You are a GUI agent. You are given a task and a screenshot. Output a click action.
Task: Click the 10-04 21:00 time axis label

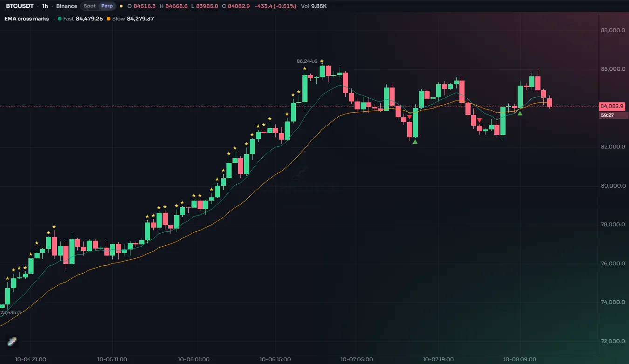pyautogui.click(x=31, y=359)
